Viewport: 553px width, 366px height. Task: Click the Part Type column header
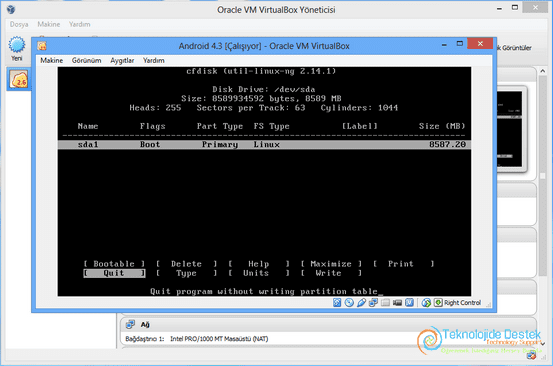pyautogui.click(x=220, y=126)
